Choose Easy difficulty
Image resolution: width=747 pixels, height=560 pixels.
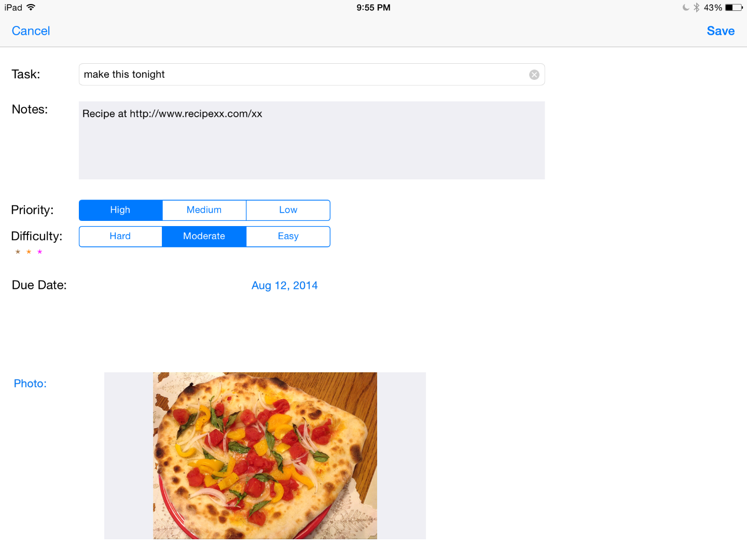pos(288,236)
